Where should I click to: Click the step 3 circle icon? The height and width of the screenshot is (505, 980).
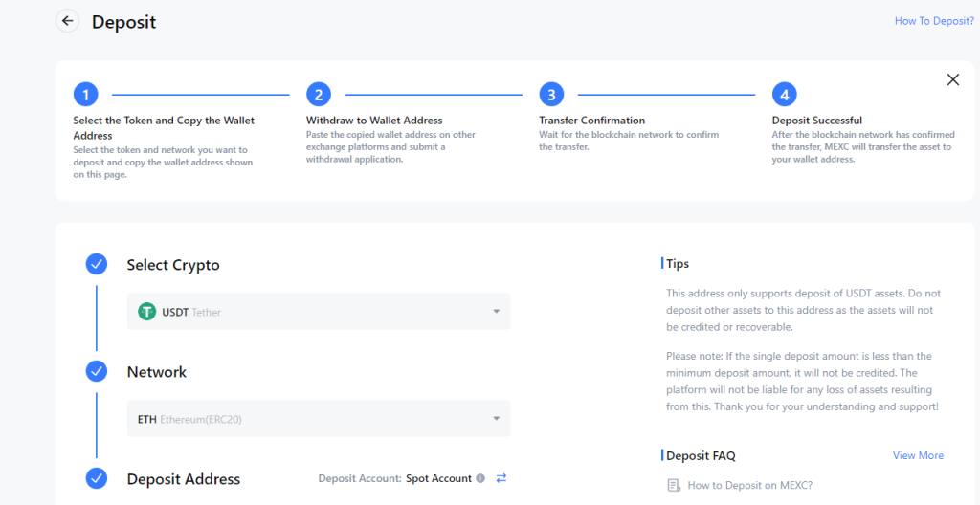(551, 95)
